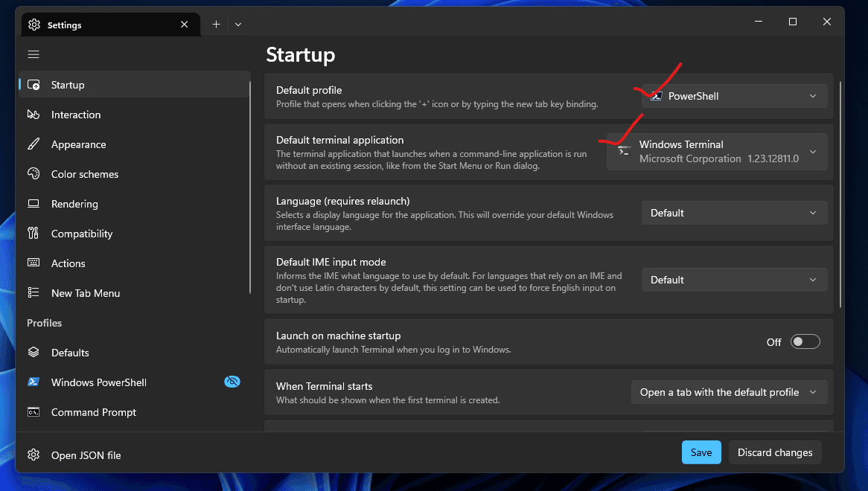This screenshot has width=868, height=491.
Task: Open JSON file from sidebar
Action: 135,455
